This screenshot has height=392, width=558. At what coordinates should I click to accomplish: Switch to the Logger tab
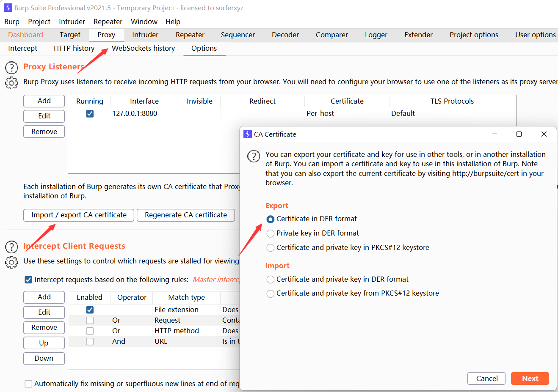click(376, 35)
